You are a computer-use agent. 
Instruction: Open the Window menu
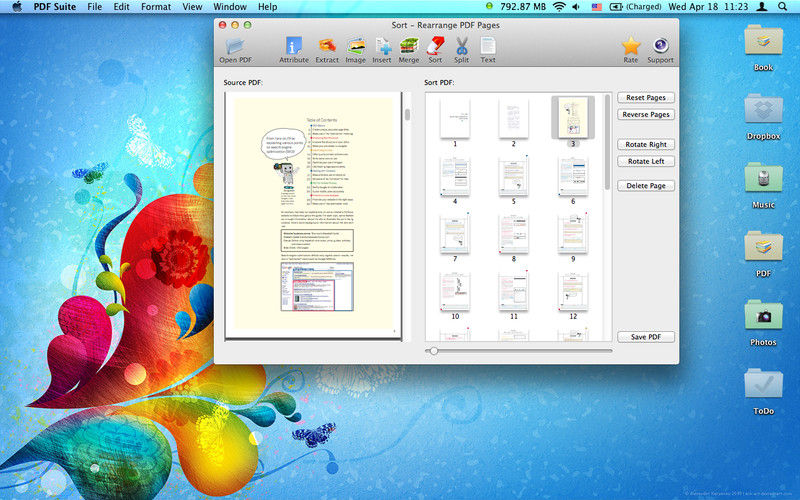230,7
